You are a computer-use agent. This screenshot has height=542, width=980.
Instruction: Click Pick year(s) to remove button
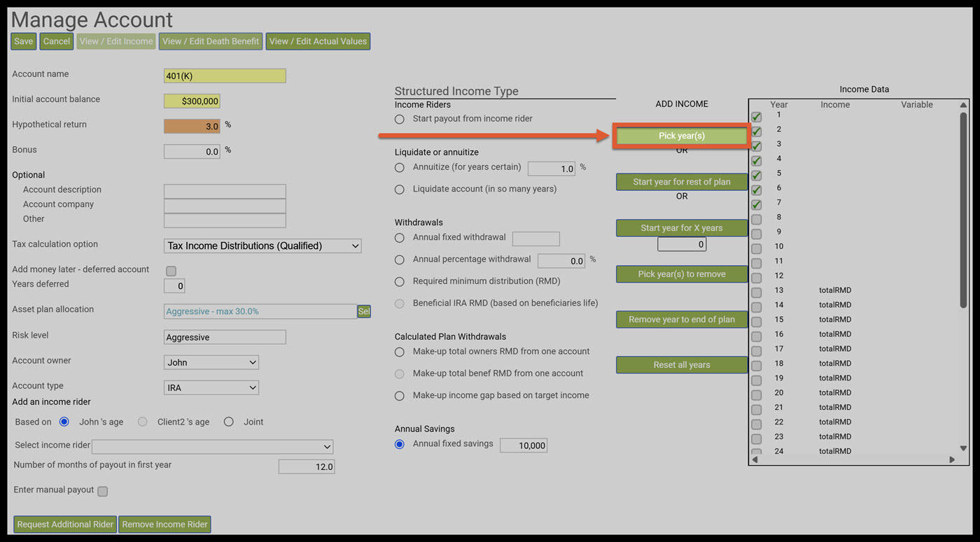pos(682,274)
